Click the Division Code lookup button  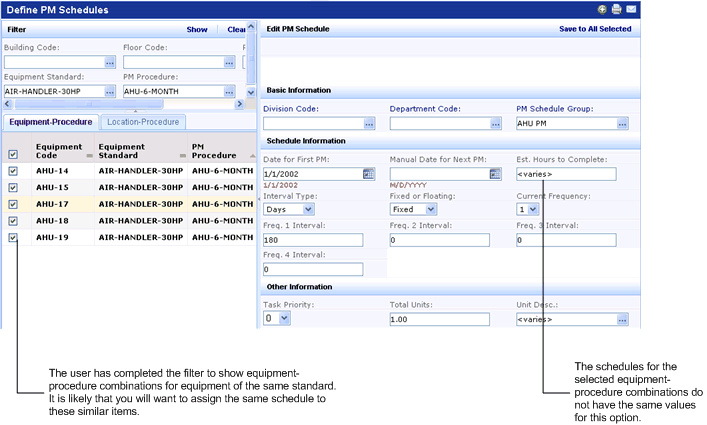(x=369, y=124)
